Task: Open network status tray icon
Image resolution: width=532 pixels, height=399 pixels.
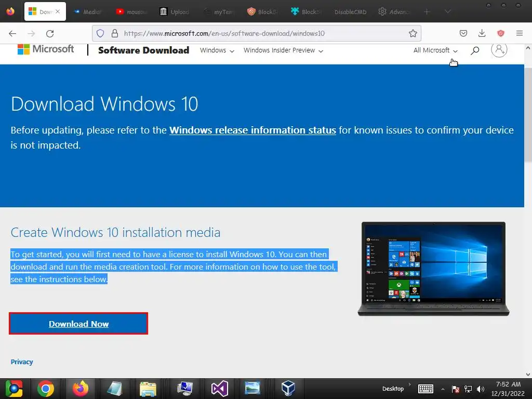Action: (x=468, y=389)
